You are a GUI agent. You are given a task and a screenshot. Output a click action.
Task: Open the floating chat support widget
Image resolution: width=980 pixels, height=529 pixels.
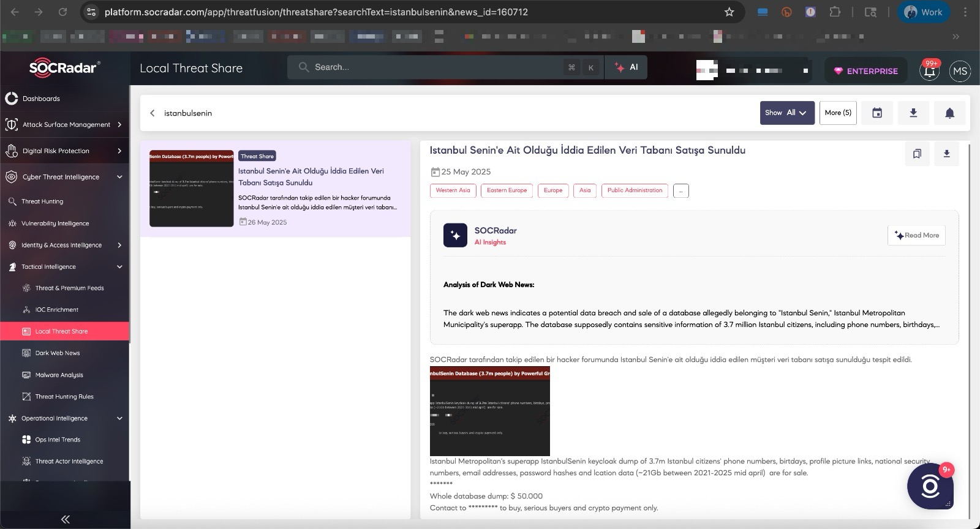click(930, 487)
